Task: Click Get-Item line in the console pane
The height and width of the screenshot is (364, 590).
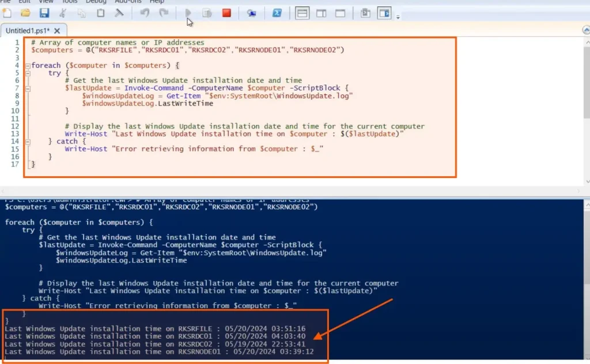Action: [x=191, y=253]
